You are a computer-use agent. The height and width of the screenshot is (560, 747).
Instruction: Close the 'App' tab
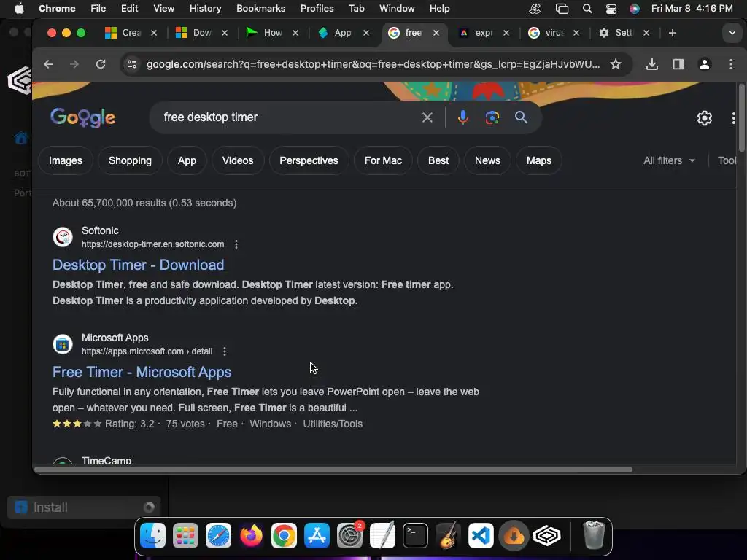(366, 33)
